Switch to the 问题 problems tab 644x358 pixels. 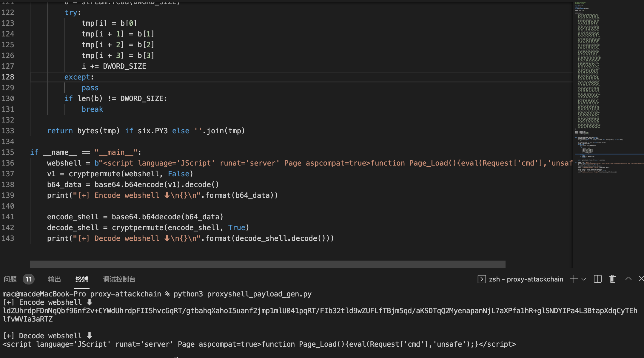tap(10, 279)
